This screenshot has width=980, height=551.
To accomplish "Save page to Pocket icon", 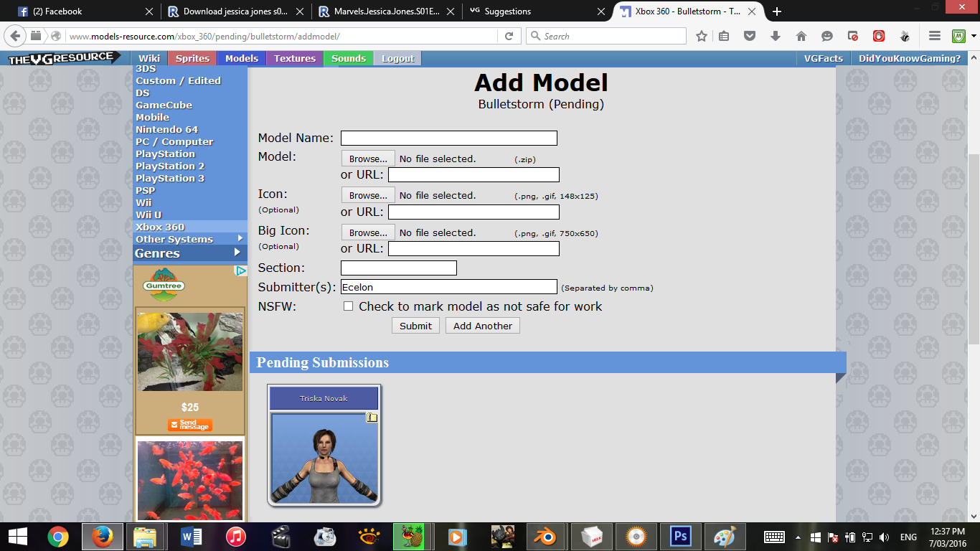I will click(750, 36).
